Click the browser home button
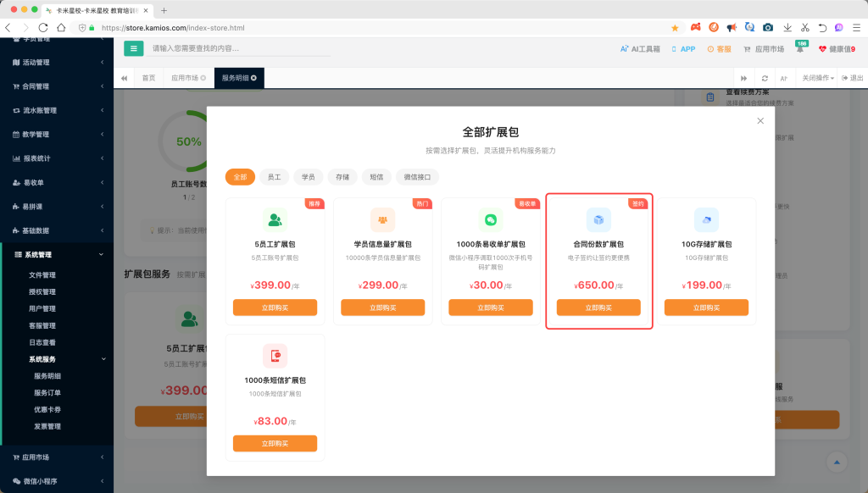 tap(61, 28)
